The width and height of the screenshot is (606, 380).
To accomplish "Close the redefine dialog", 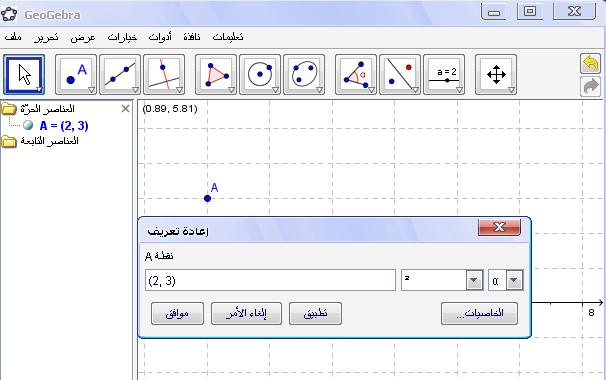I will pos(499,227).
